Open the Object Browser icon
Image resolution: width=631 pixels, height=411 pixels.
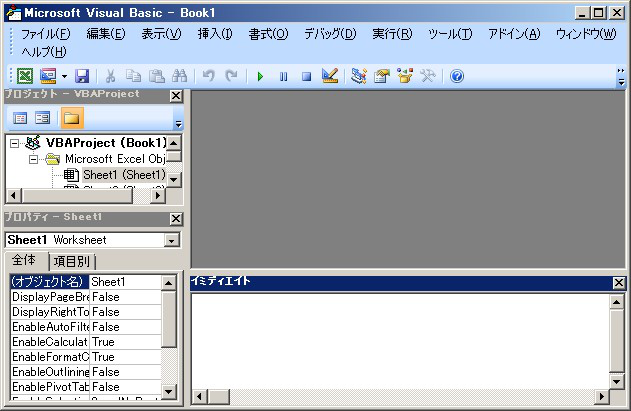coord(405,76)
